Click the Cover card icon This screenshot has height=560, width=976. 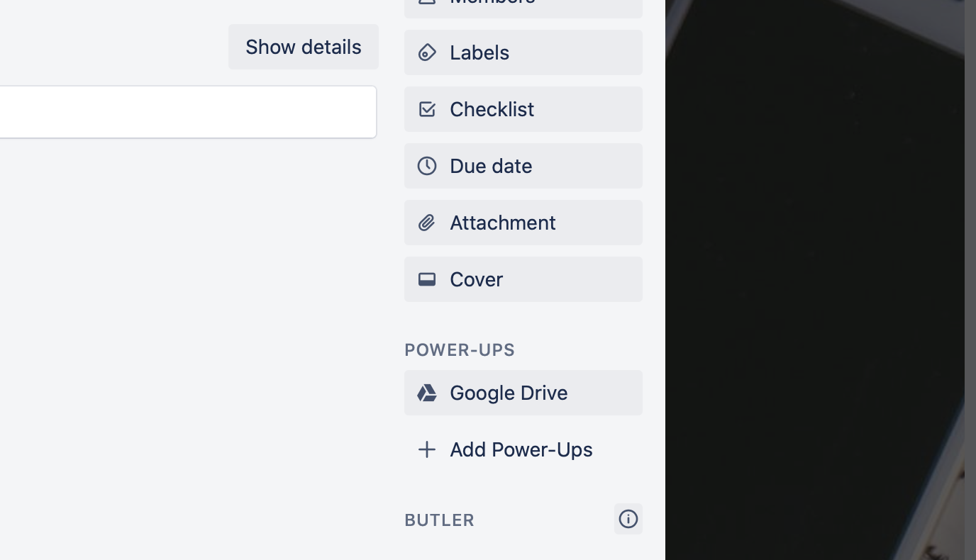(426, 279)
